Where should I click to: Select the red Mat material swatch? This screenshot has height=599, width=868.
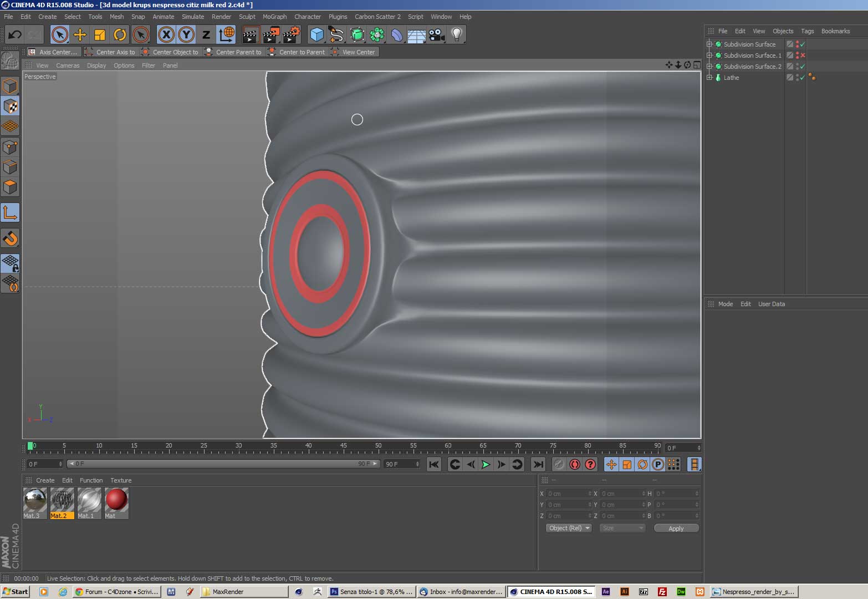pos(116,503)
